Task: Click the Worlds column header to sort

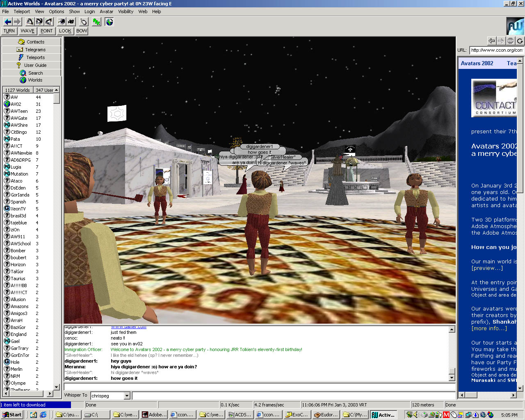Action: point(18,90)
